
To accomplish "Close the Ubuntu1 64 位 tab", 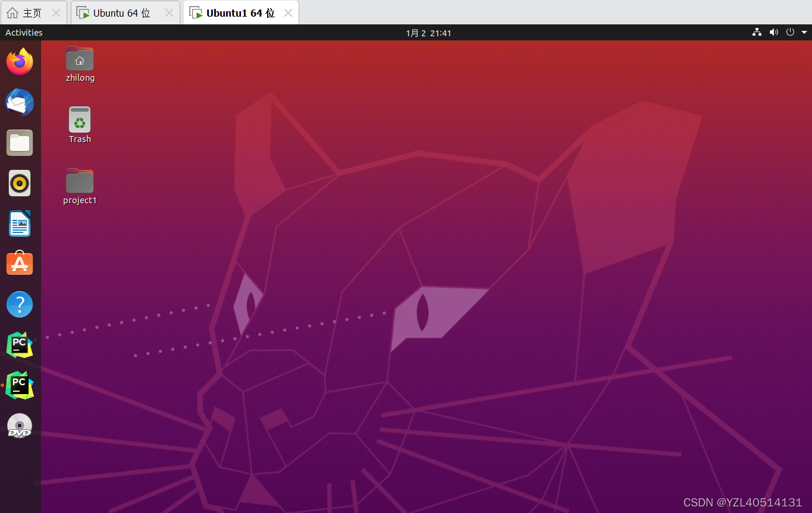I will pos(288,13).
